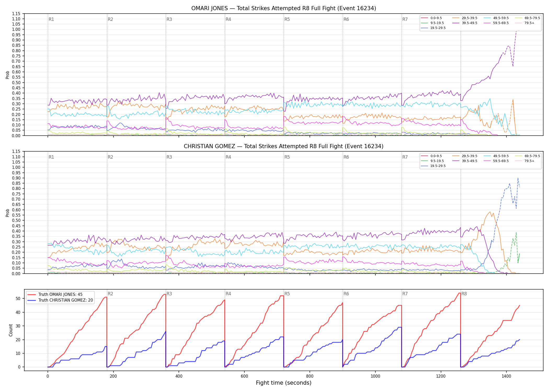Click R3 marker in Omari Jones chart
This screenshot has height=392, width=549.
tap(169, 19)
